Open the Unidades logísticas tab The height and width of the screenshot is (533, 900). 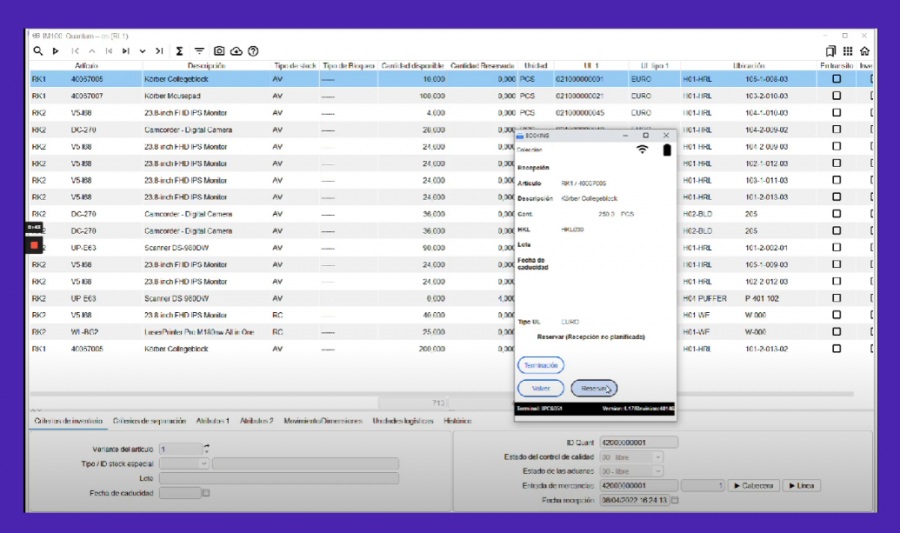403,421
